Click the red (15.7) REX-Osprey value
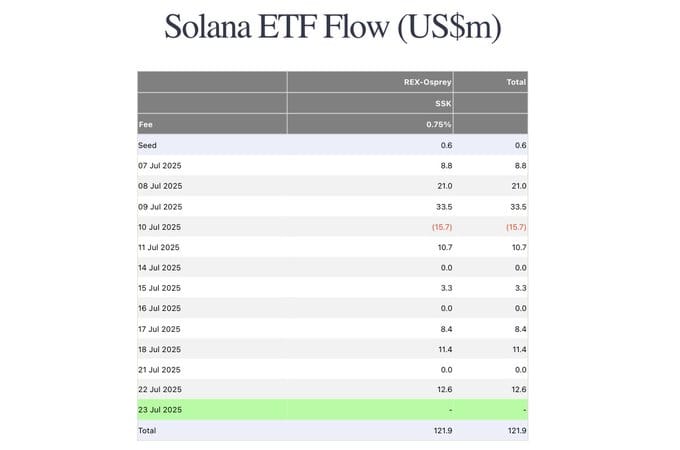 [x=442, y=227]
